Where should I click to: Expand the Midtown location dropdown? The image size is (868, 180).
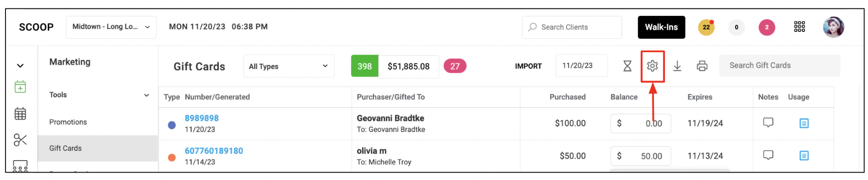pyautogui.click(x=111, y=27)
